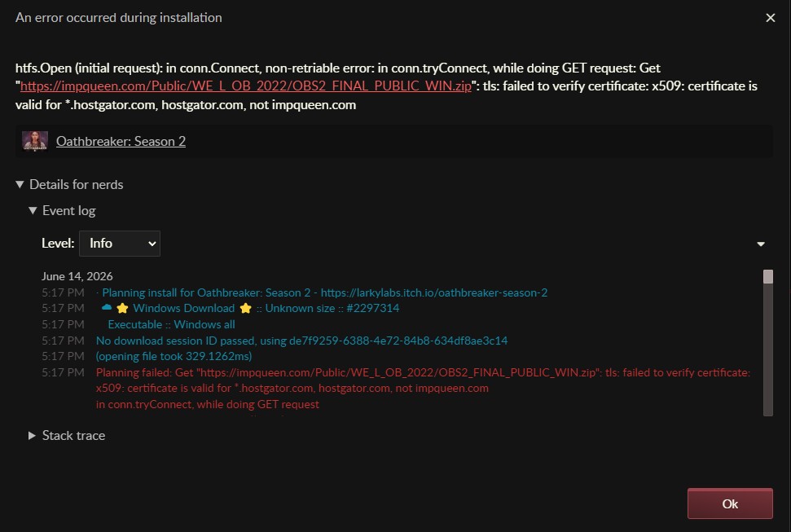This screenshot has width=791, height=532.
Task: Select the 'in conn.tryConnect, while doing GET request' line
Action: point(208,404)
